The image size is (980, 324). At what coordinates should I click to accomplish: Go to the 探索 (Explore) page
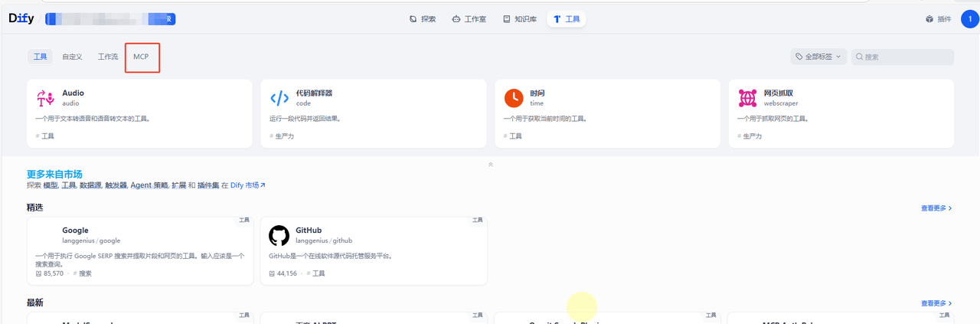[423, 19]
